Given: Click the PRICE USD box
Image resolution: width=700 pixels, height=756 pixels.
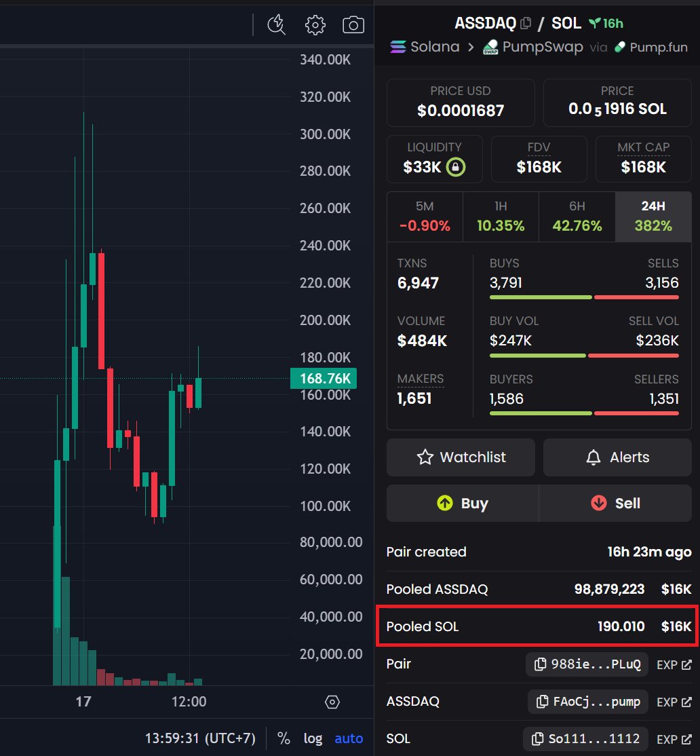Looking at the screenshot, I should click(x=461, y=102).
